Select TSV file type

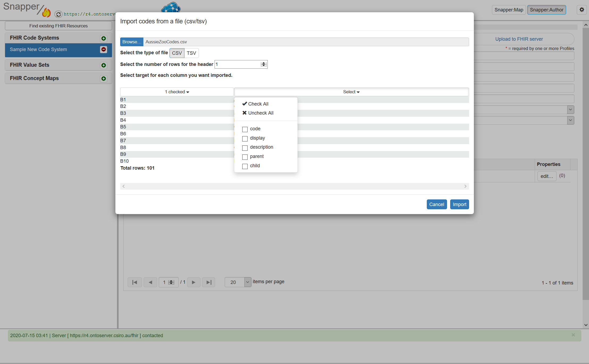click(191, 53)
